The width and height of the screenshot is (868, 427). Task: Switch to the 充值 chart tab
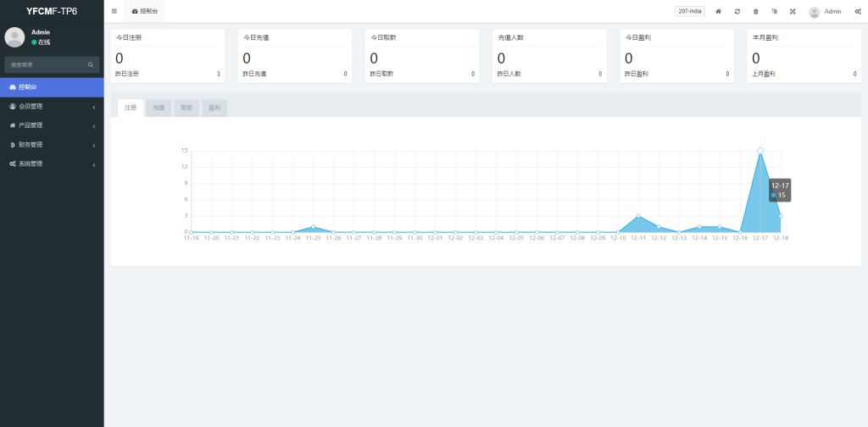click(x=159, y=108)
